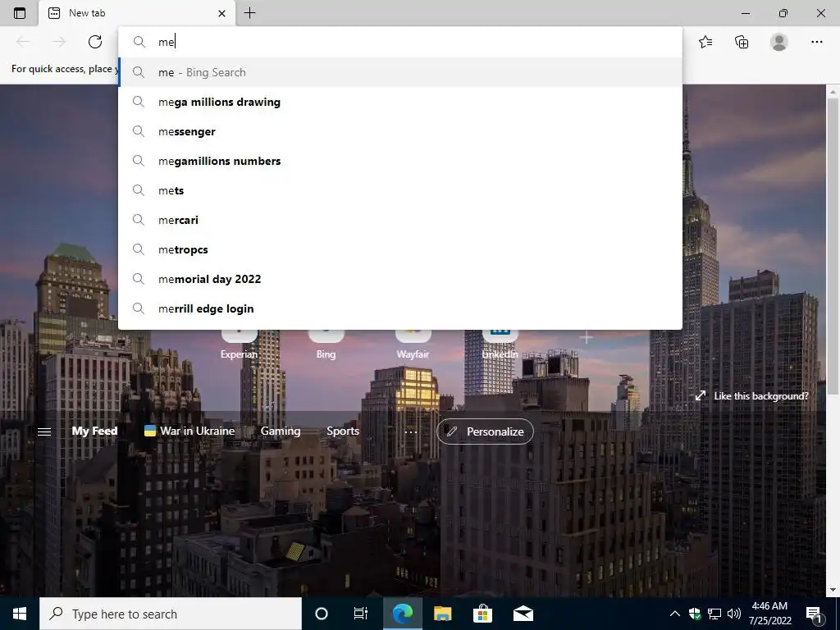
Task: Select the 'metropcs' suggestion
Action: pos(400,249)
